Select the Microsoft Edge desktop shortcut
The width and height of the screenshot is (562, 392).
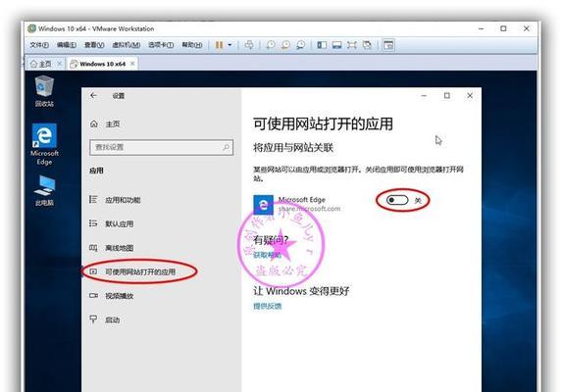44,144
